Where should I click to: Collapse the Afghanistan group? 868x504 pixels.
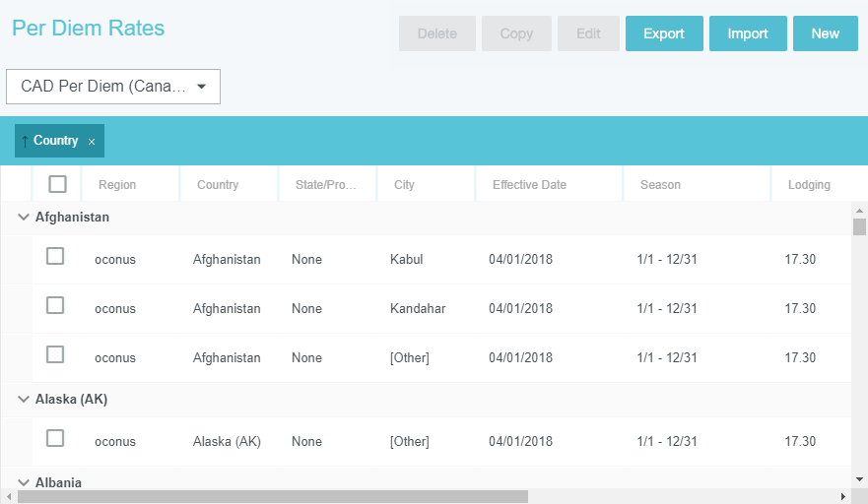[x=24, y=217]
